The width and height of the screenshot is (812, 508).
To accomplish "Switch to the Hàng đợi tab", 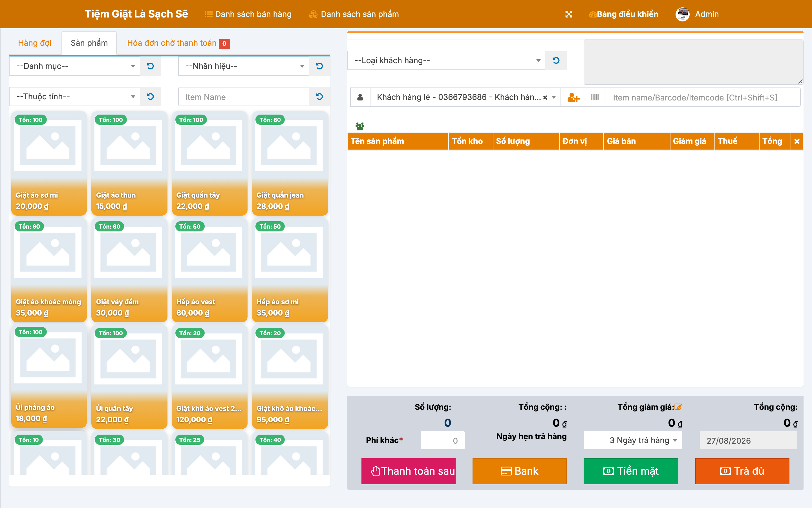I will point(35,43).
